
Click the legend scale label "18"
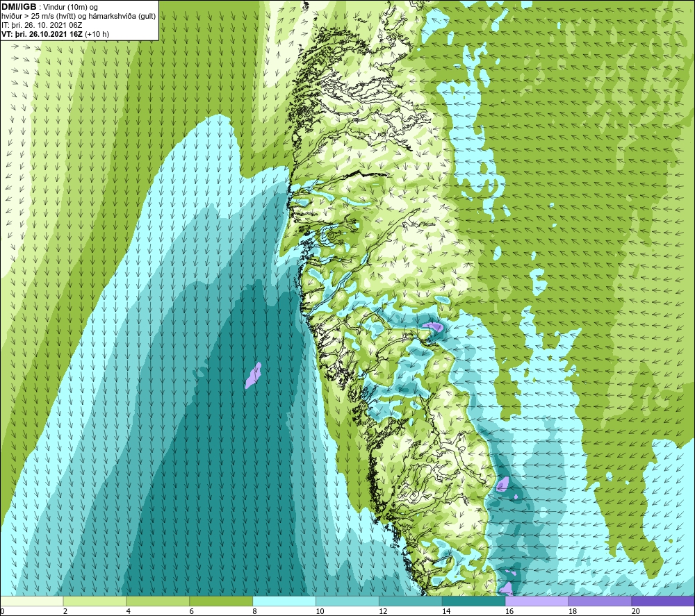pos(572,612)
